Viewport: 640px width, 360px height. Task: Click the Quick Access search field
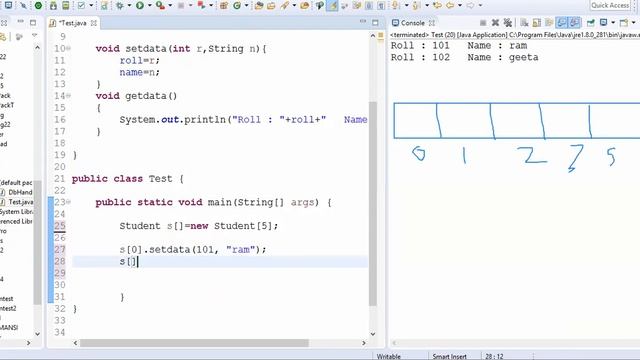click(610, 5)
